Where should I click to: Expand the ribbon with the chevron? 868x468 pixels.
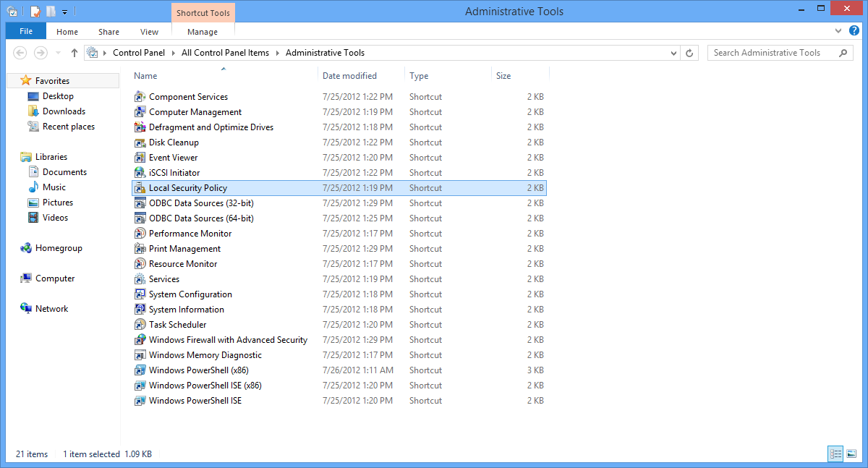pos(838,31)
